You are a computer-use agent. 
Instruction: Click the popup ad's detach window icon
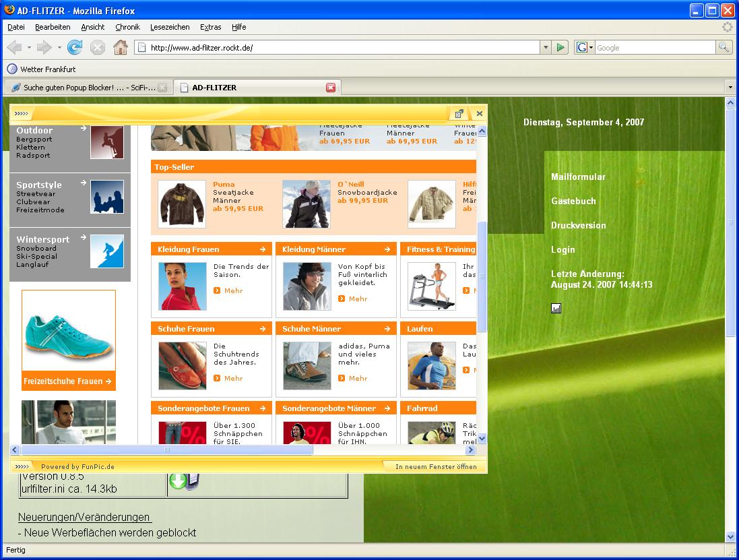[459, 114]
